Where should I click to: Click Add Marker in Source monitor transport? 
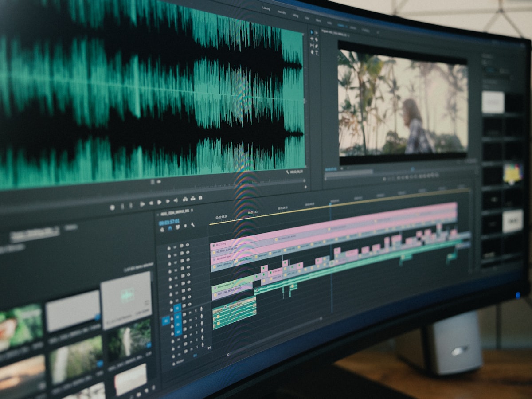pyautogui.click(x=112, y=207)
